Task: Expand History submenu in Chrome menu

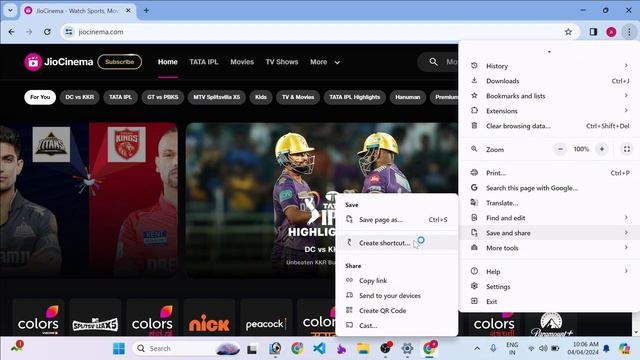Action: tap(549, 66)
